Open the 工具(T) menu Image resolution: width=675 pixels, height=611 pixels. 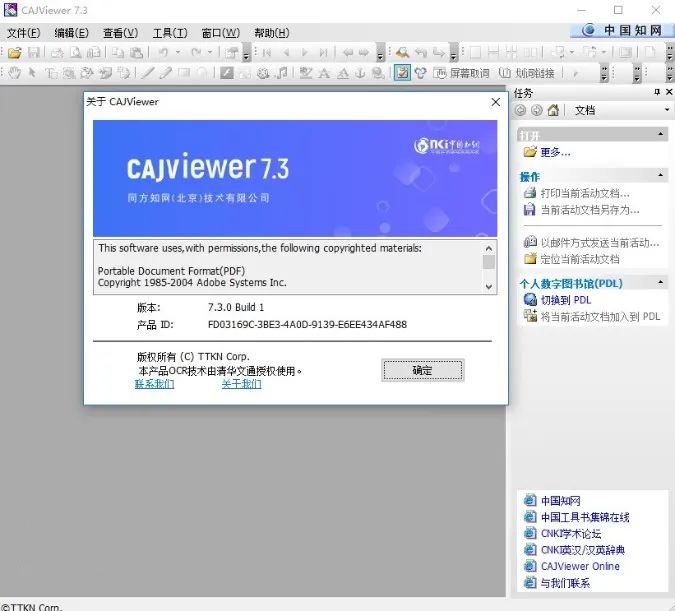170,33
